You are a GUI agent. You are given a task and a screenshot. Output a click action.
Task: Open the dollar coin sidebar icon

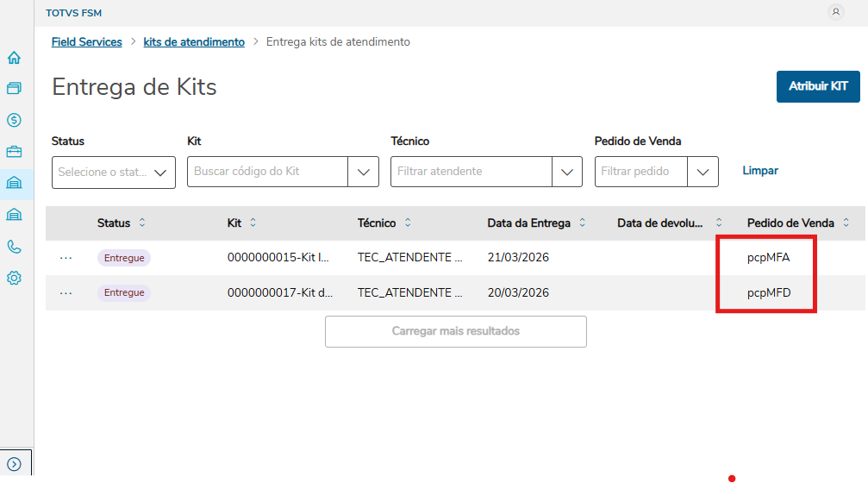click(14, 120)
